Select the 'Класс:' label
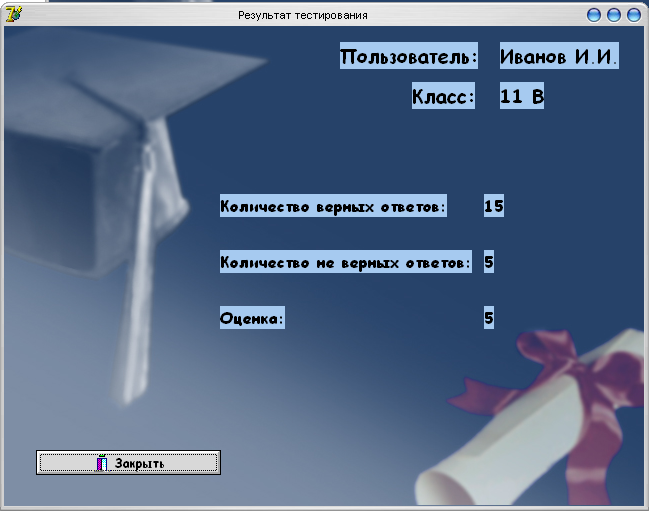 pyautogui.click(x=443, y=96)
